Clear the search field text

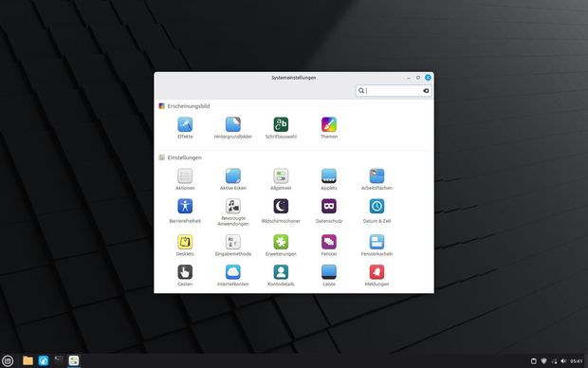(x=426, y=90)
